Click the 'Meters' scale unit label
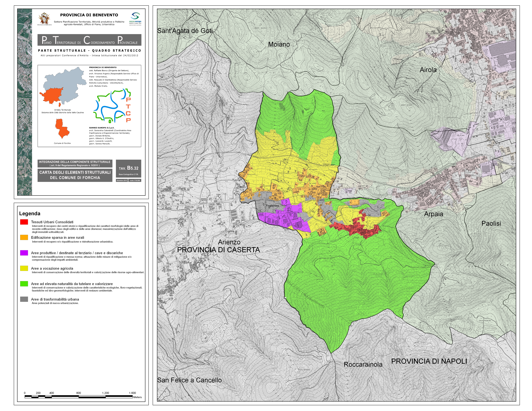 tap(137, 397)
